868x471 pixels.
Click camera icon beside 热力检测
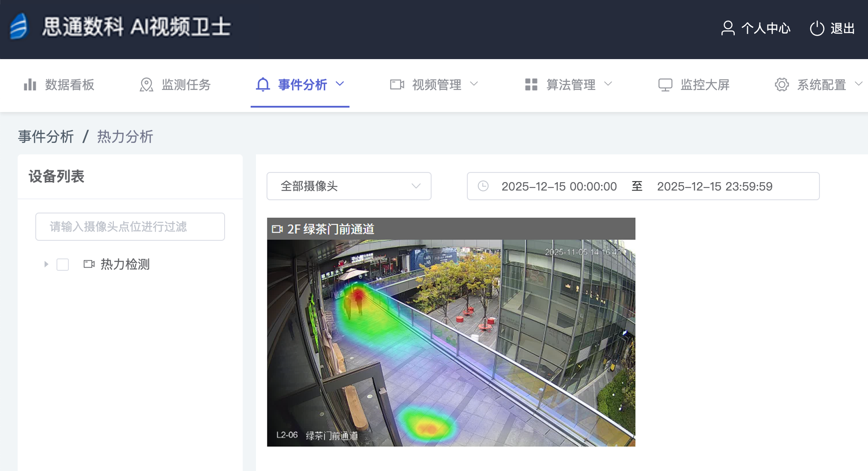[x=89, y=264]
